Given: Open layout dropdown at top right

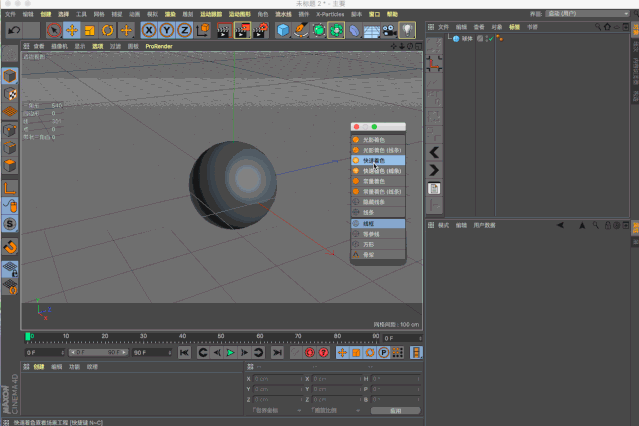Looking at the screenshot, I should (588, 14).
